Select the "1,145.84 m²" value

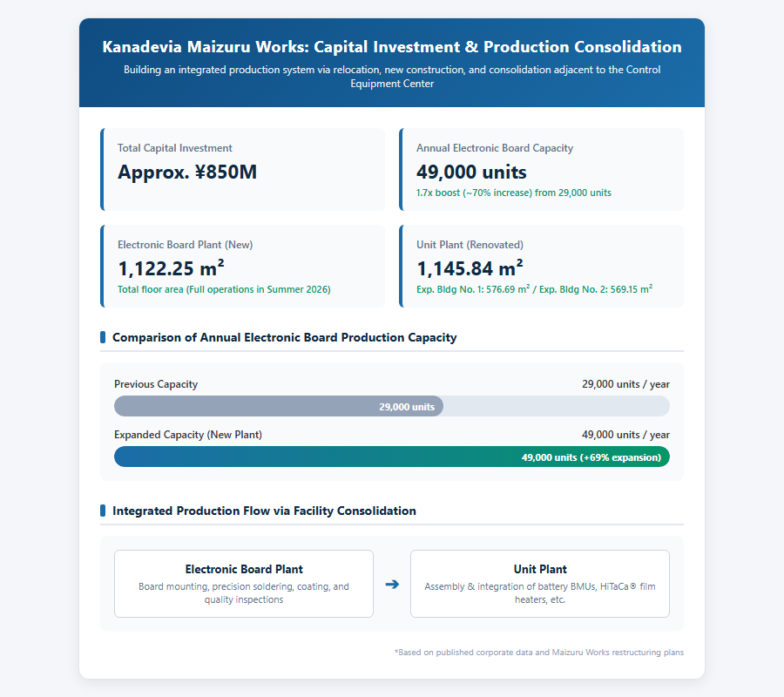click(470, 268)
